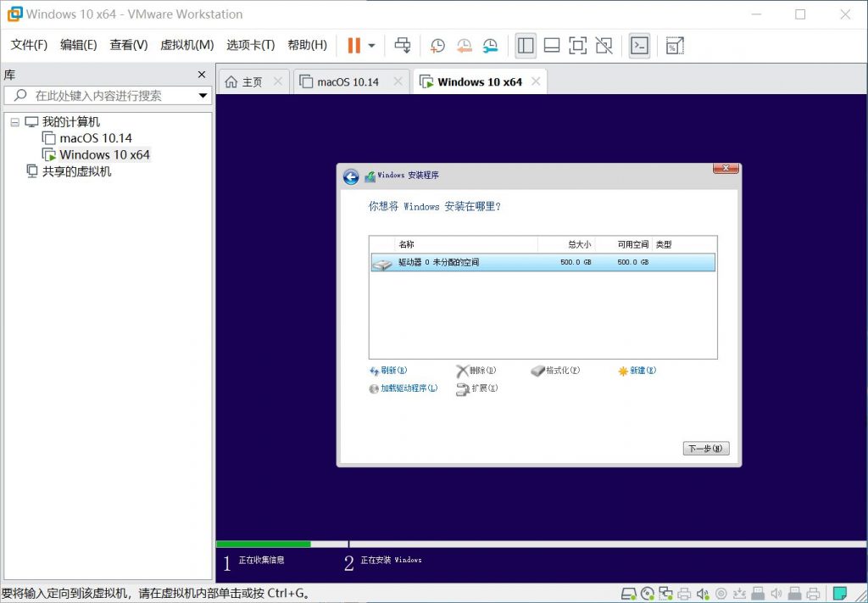The width and height of the screenshot is (868, 603).
Task: Open the library search filter dropdown
Action: [203, 96]
